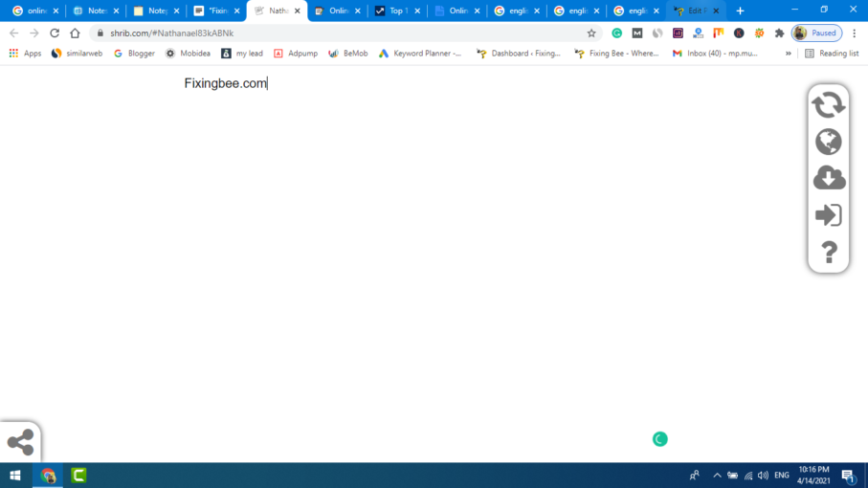Open the Apps bookmark shortcut
Screen dimensions: 868x488
[x=25, y=54]
